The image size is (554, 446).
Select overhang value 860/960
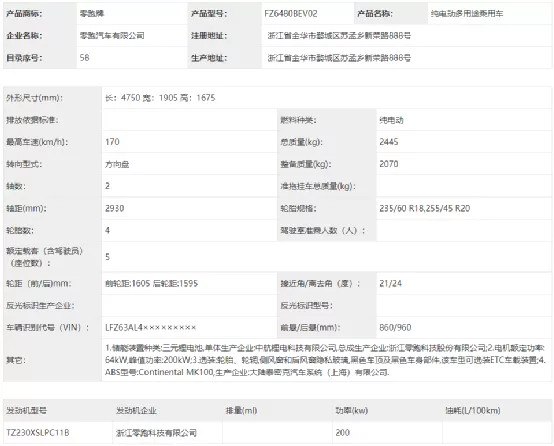395,328
